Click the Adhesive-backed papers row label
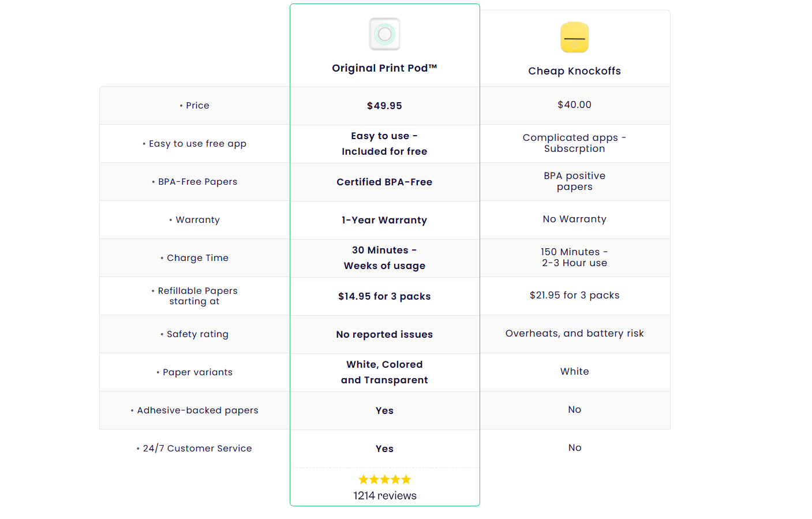 pyautogui.click(x=197, y=410)
